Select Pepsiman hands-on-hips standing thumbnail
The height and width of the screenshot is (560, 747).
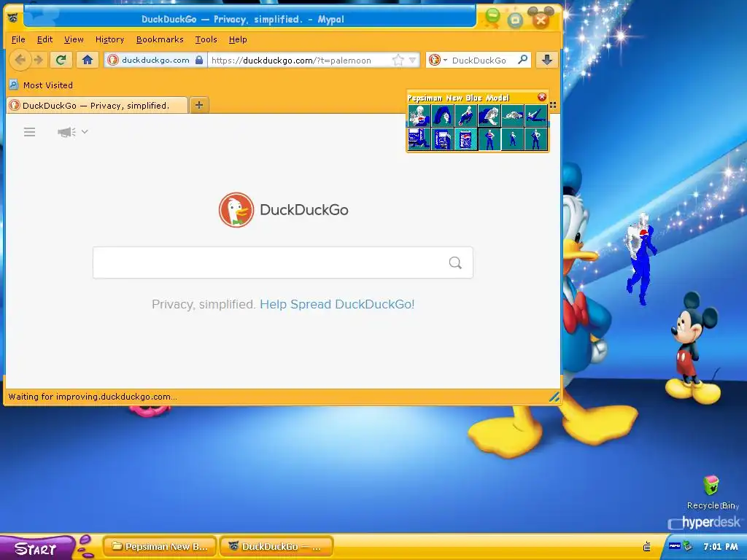(x=489, y=139)
